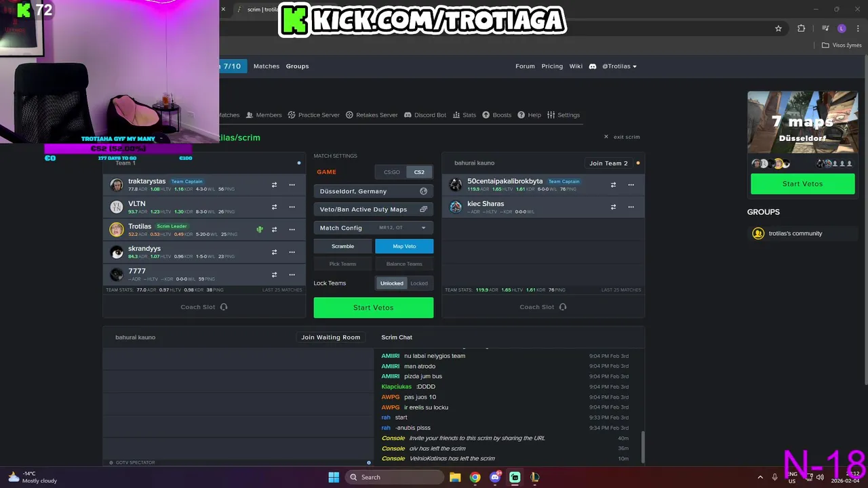The image size is (868, 488).
Task: Switch to the Discord Bot tab
Action: (x=425, y=115)
